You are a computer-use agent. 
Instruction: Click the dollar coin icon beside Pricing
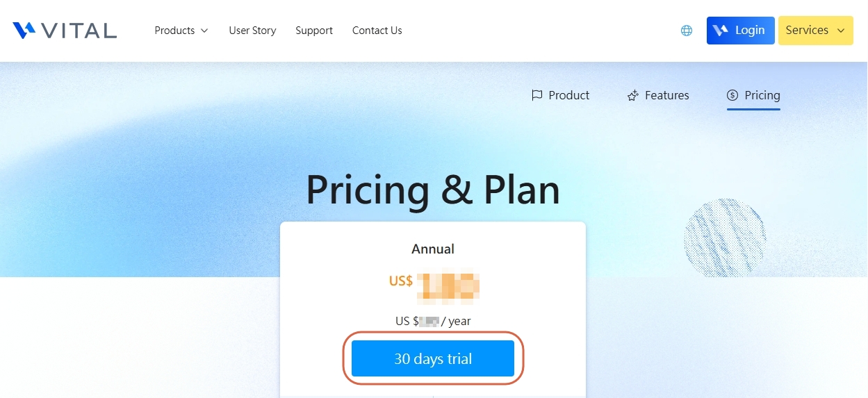click(732, 96)
